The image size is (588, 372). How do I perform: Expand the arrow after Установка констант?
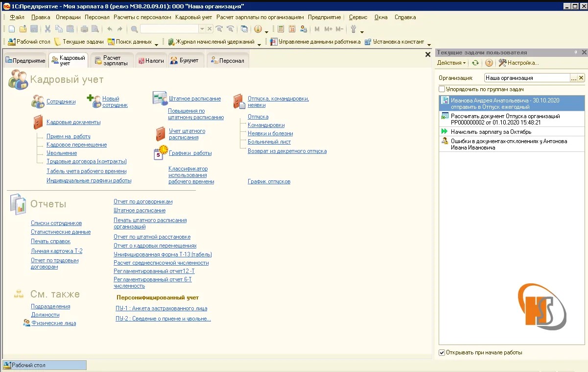click(x=429, y=44)
